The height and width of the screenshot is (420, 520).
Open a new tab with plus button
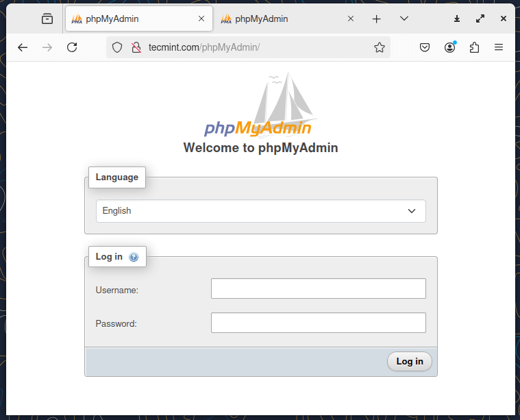[376, 19]
